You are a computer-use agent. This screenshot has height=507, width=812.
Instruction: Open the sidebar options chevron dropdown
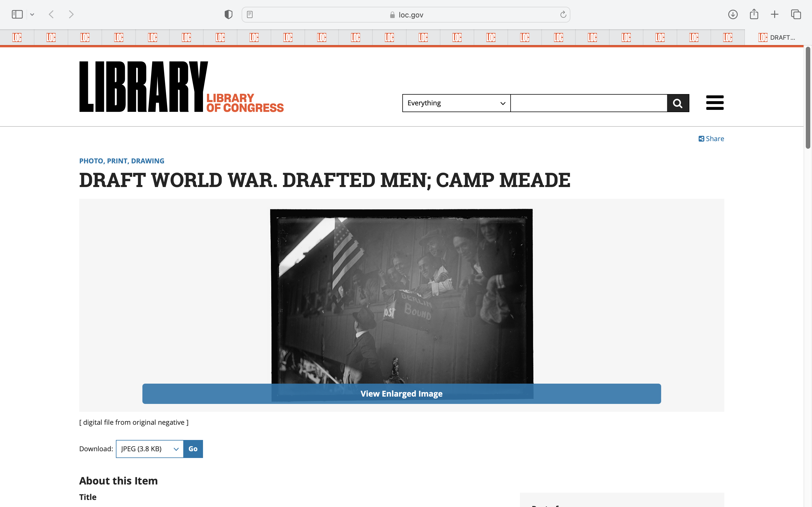[32, 14]
